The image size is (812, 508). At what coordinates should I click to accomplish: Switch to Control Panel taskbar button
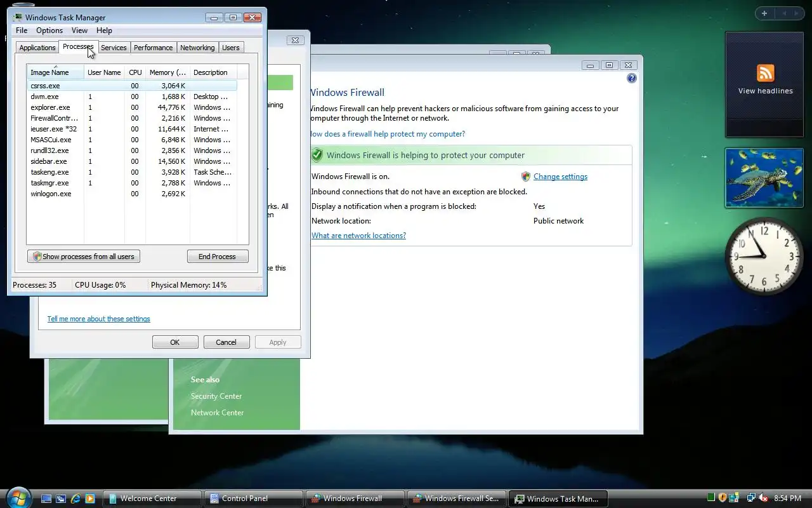click(253, 498)
